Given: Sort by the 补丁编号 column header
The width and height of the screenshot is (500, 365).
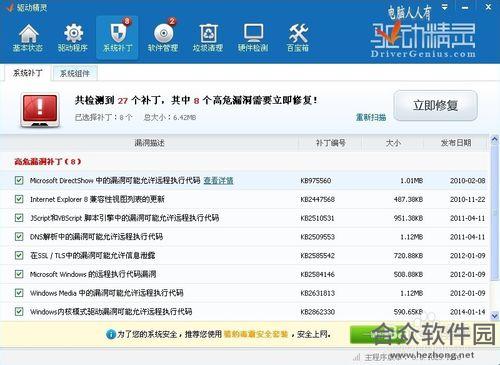Looking at the screenshot, I should click(330, 143).
